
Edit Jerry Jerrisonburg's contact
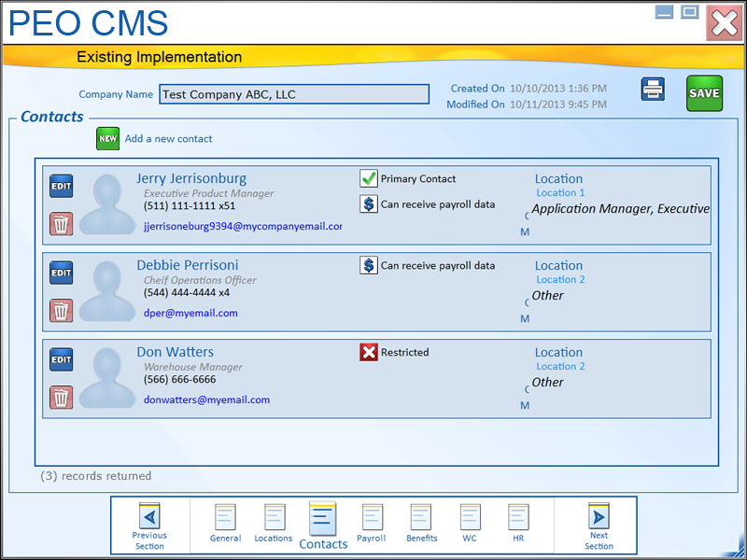click(62, 186)
